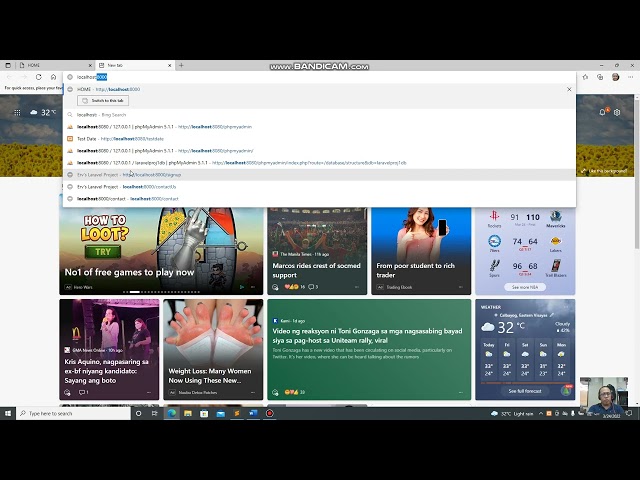Viewport: 640px width, 480px height.
Task: Click the browser home icon
Action: 53,77
